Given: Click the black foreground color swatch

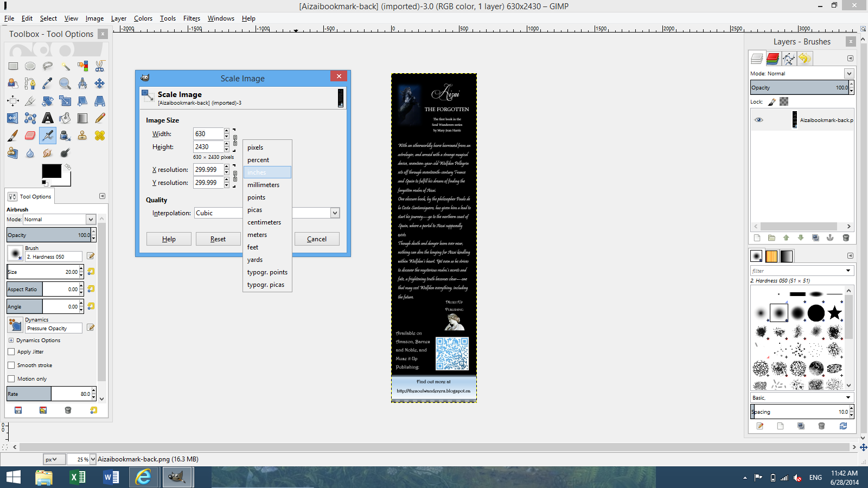Looking at the screenshot, I should point(52,171).
